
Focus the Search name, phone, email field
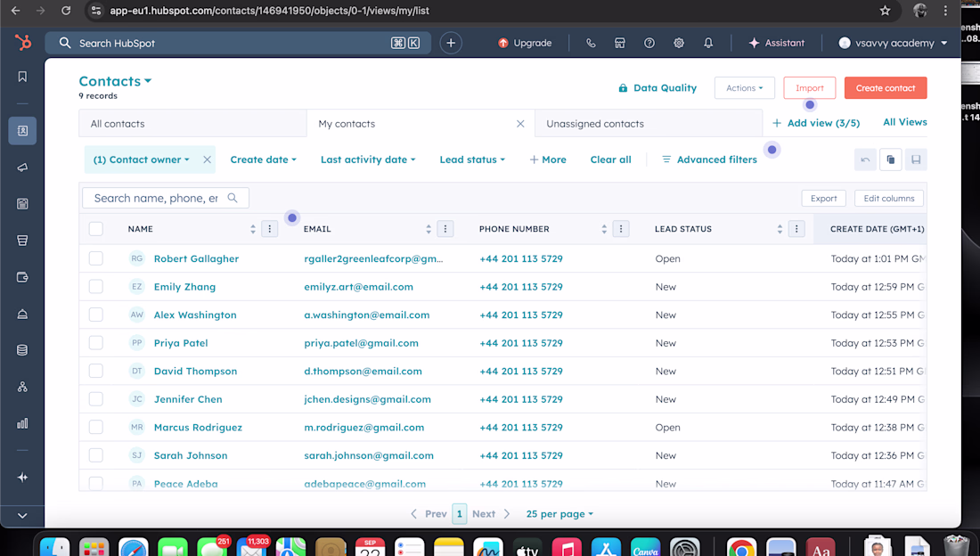(x=166, y=199)
